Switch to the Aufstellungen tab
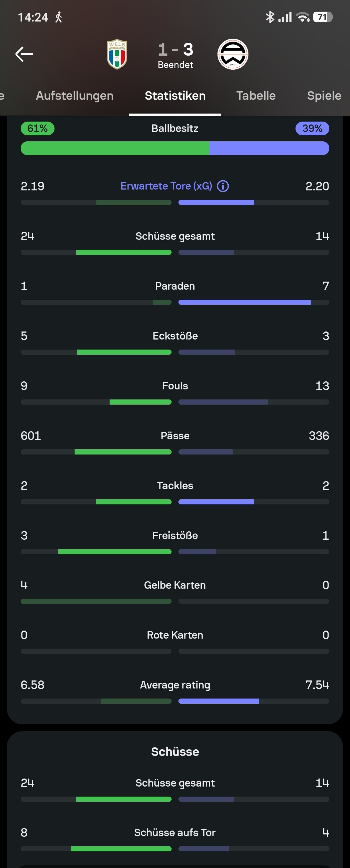The height and width of the screenshot is (868, 350). (x=75, y=96)
